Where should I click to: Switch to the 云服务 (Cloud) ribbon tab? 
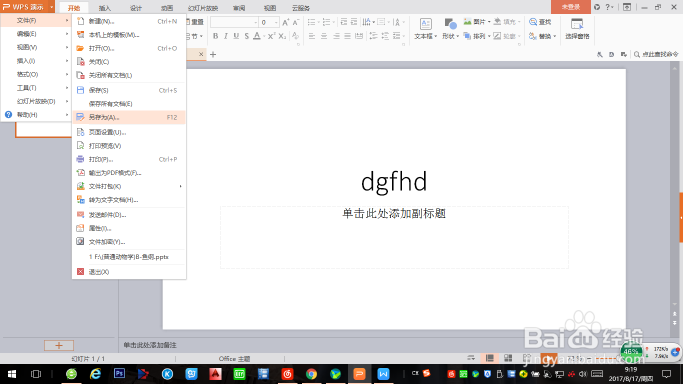tap(301, 8)
